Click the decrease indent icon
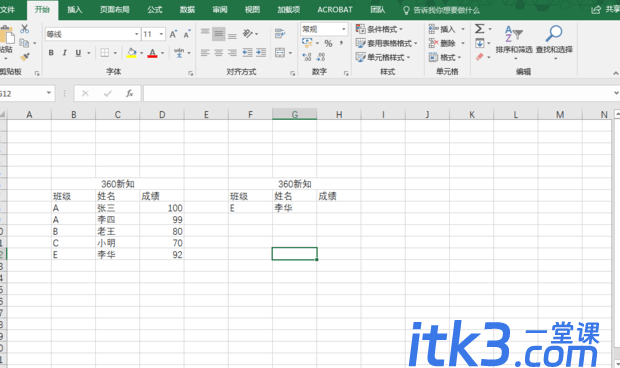 click(248, 53)
